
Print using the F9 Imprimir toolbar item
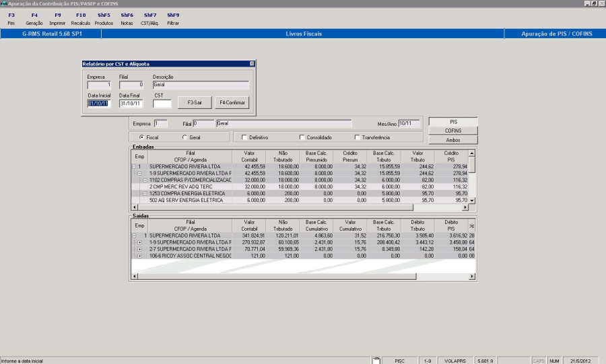click(57, 19)
